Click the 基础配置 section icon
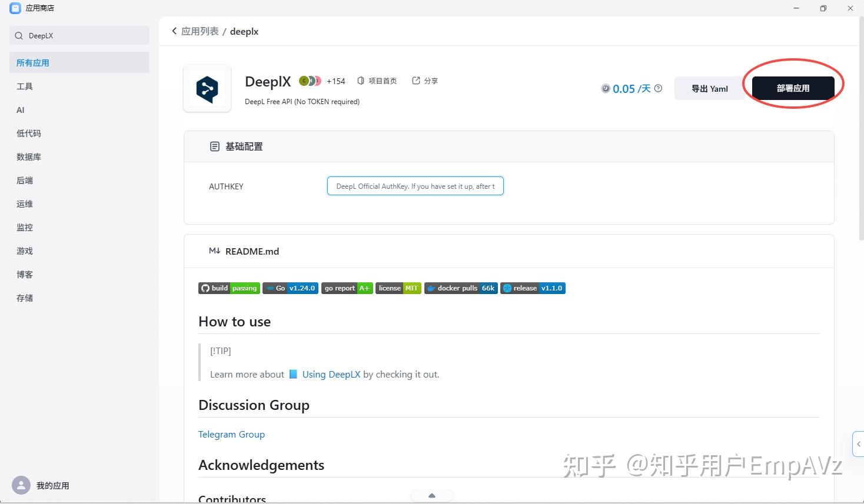This screenshot has width=864, height=504. [215, 146]
